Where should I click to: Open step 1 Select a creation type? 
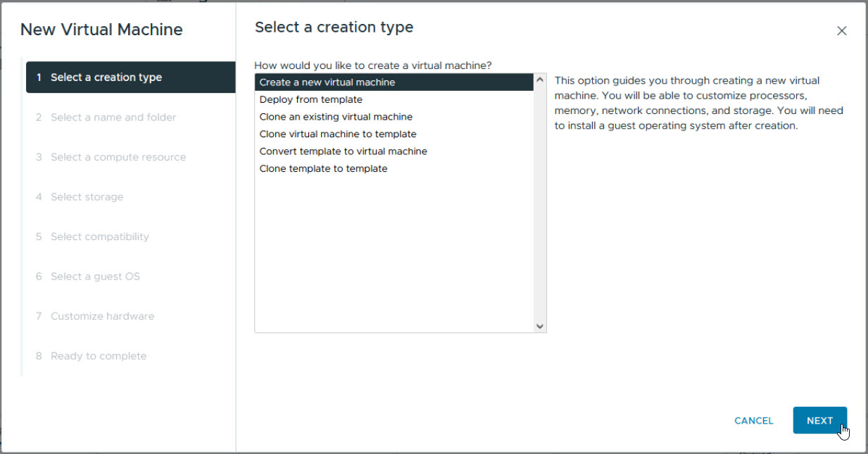[x=130, y=77]
